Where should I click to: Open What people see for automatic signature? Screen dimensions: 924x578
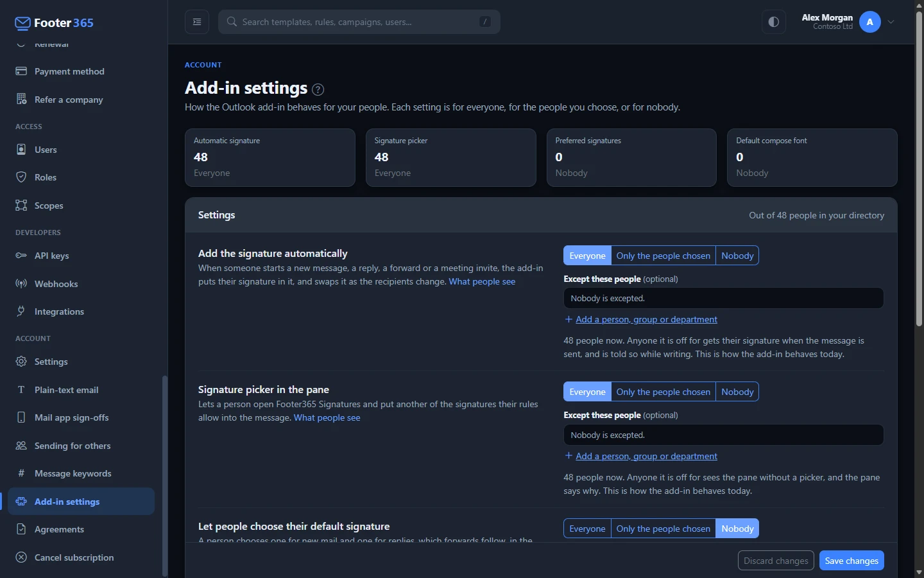482,281
